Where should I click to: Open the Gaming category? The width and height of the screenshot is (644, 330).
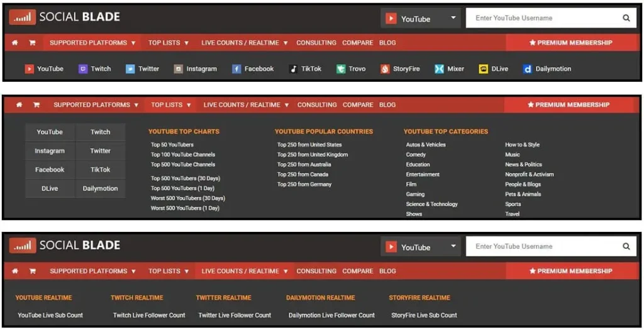pyautogui.click(x=415, y=194)
